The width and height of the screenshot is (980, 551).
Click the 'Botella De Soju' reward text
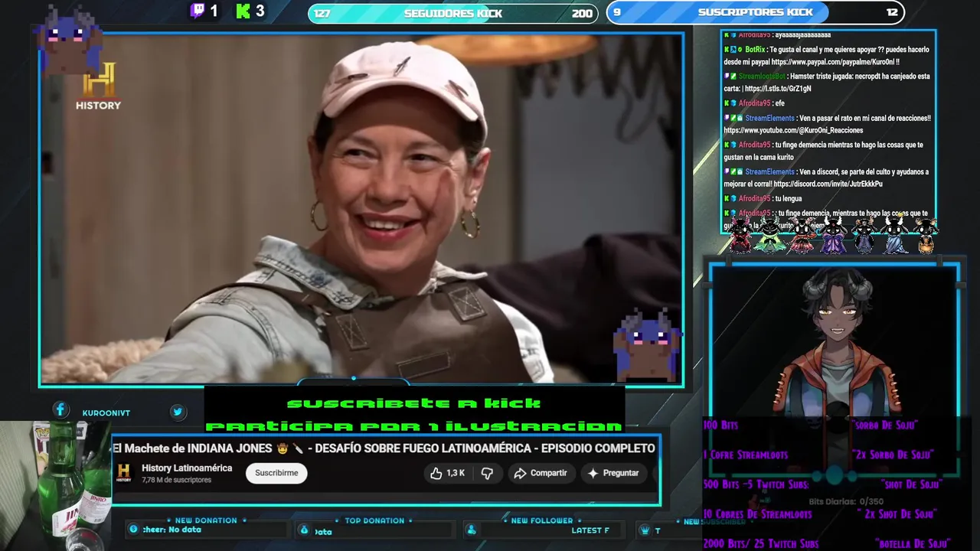[x=914, y=544]
